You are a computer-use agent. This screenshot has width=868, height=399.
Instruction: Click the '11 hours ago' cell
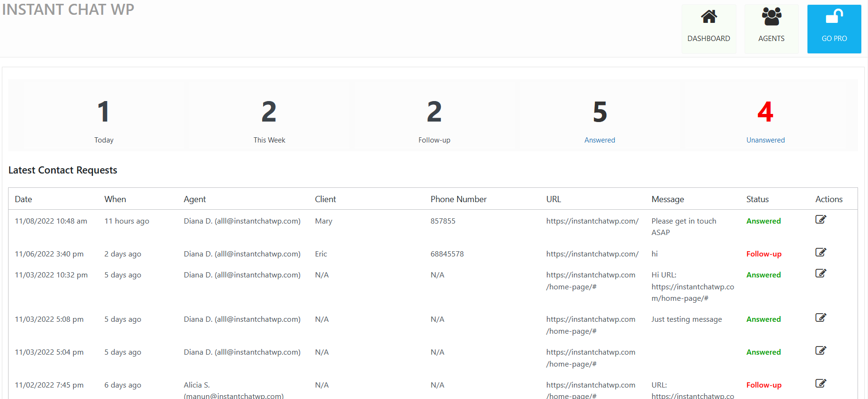point(127,221)
